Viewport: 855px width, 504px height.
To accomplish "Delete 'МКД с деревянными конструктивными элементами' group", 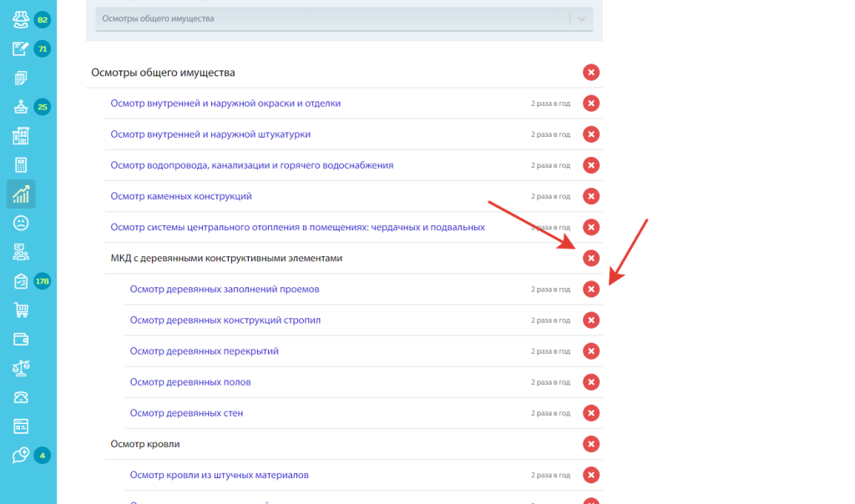I will 591,259.
